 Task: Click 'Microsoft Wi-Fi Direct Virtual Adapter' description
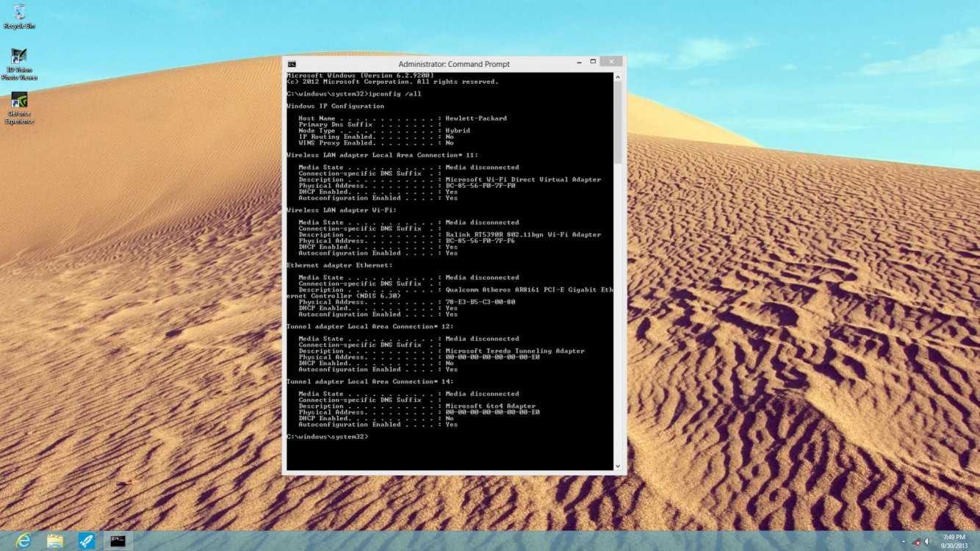(523, 179)
